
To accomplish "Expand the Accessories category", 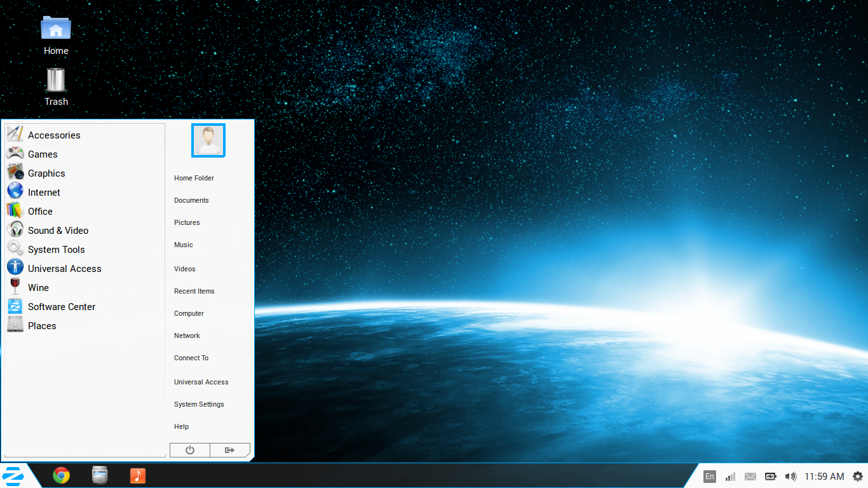I will [54, 135].
